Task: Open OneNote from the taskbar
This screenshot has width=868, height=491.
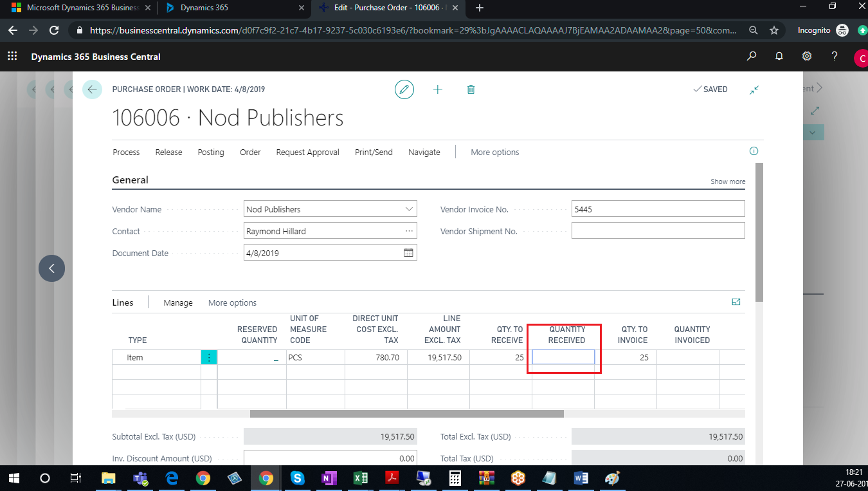Action: 329,478
